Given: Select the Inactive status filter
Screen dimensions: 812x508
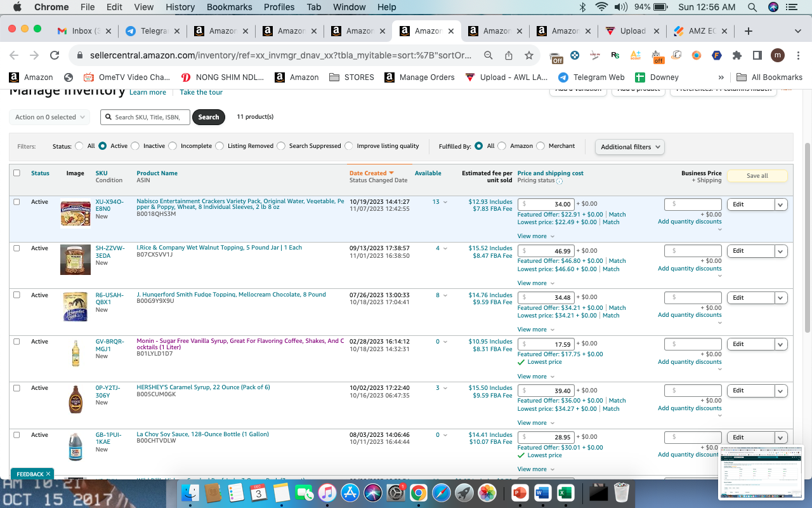Looking at the screenshot, I should pos(135,146).
